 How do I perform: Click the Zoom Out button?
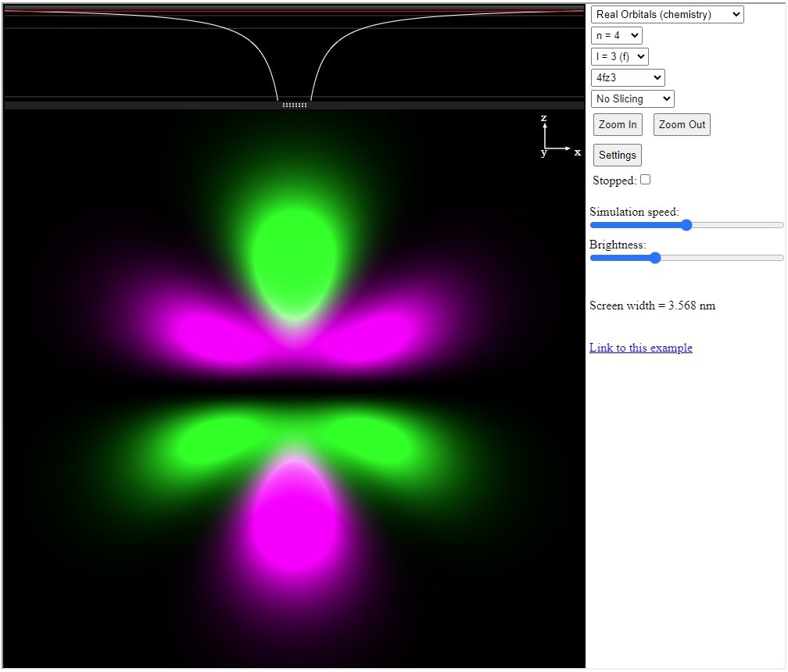[x=682, y=124]
